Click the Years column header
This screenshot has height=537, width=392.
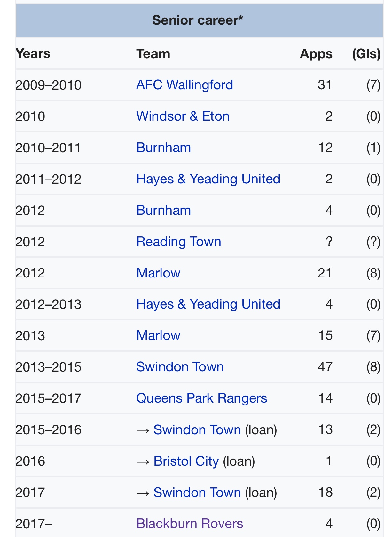pos(33,54)
